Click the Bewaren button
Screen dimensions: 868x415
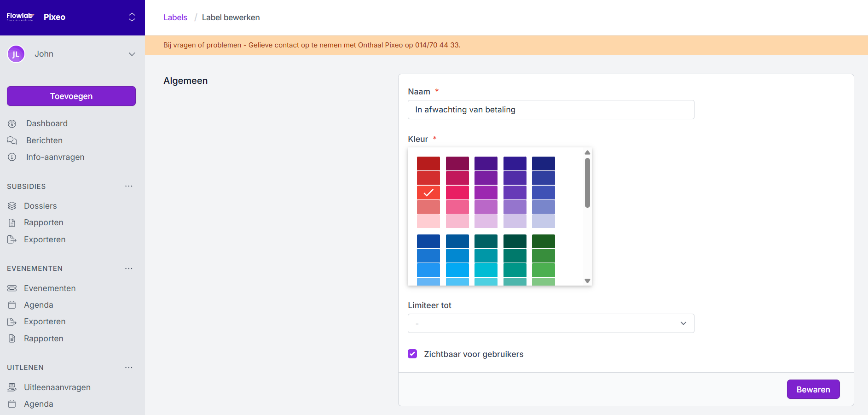click(x=813, y=389)
